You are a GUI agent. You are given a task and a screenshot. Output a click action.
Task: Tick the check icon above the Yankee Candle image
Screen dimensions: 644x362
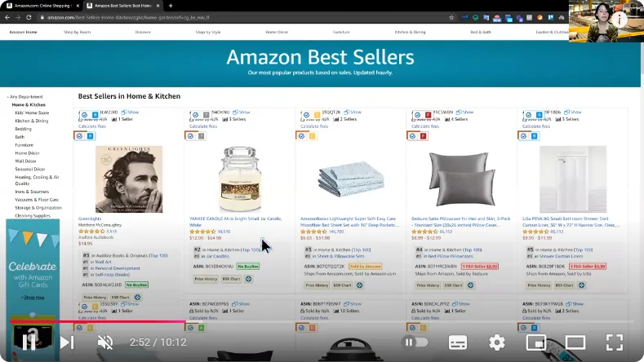click(190, 136)
